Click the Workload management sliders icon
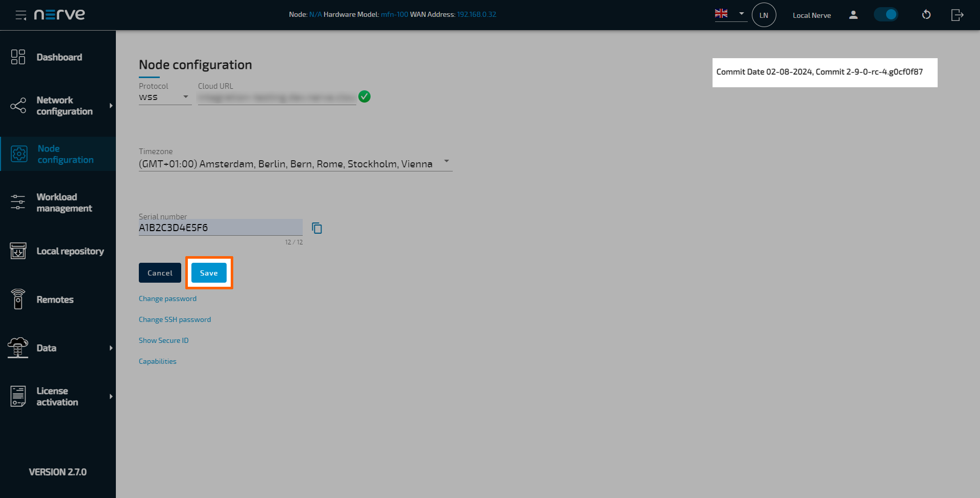Image resolution: width=980 pixels, height=498 pixels. click(x=18, y=203)
